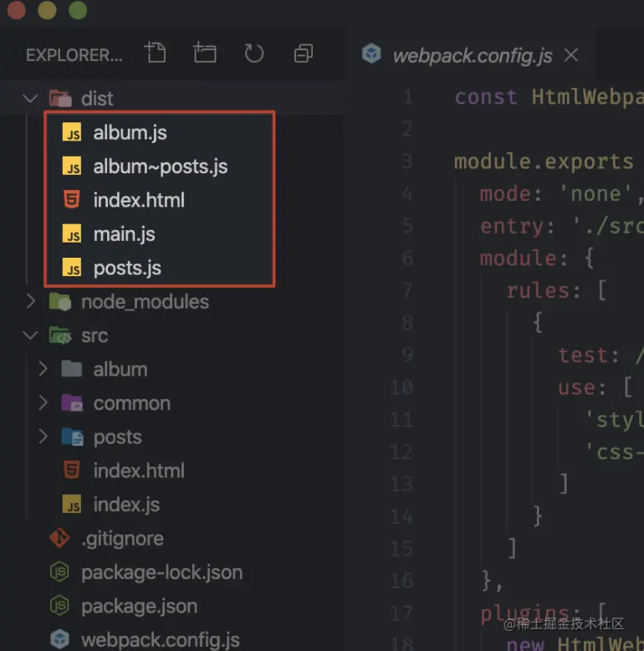This screenshot has height=651, width=644.
Task: Close the webpack.config.js tab
Action: click(571, 54)
